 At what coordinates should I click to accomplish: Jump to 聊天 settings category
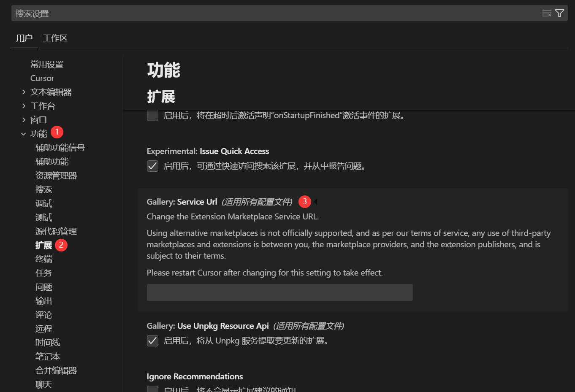(44, 384)
